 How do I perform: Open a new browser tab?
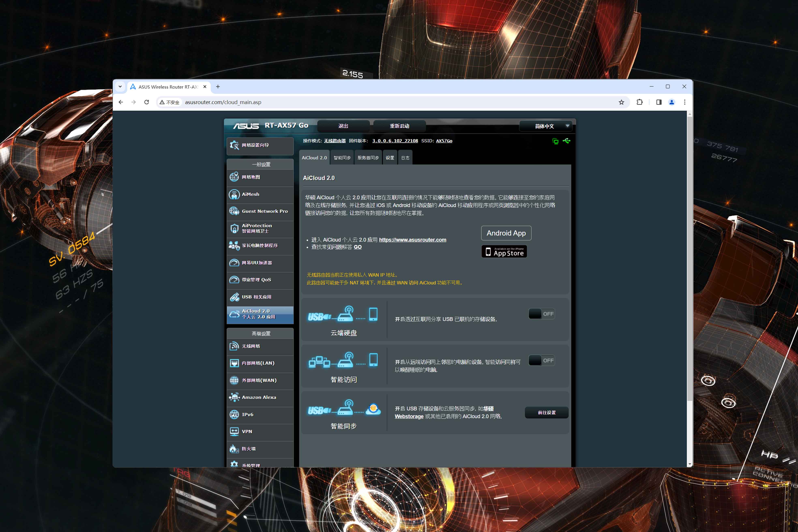[x=218, y=87]
